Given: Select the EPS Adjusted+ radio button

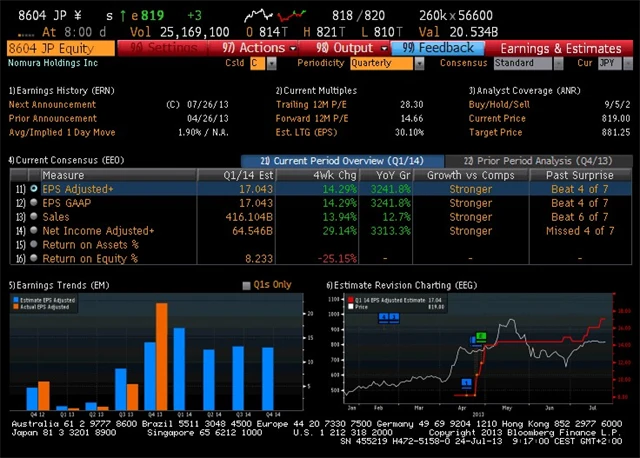Looking at the screenshot, I should [34, 188].
